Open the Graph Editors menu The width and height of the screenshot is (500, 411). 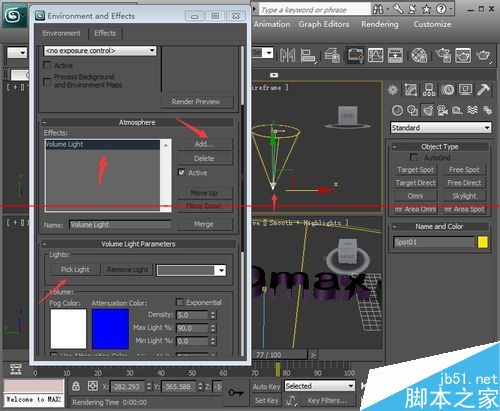324,24
